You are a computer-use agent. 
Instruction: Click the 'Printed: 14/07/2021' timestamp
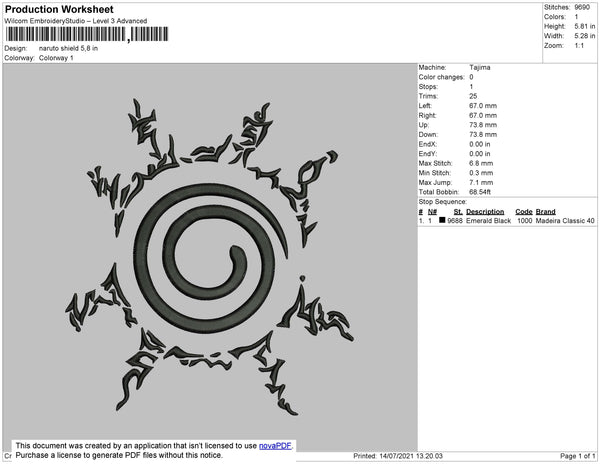(398, 456)
